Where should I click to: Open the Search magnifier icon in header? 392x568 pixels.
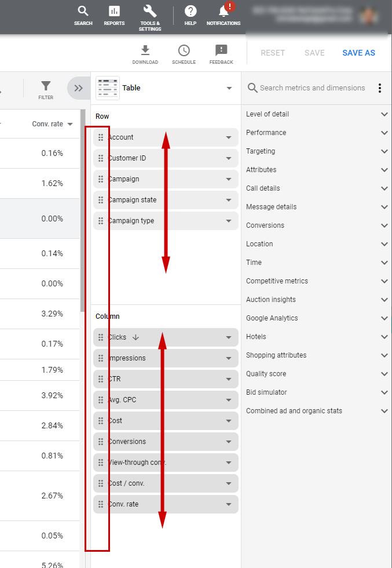coord(83,11)
